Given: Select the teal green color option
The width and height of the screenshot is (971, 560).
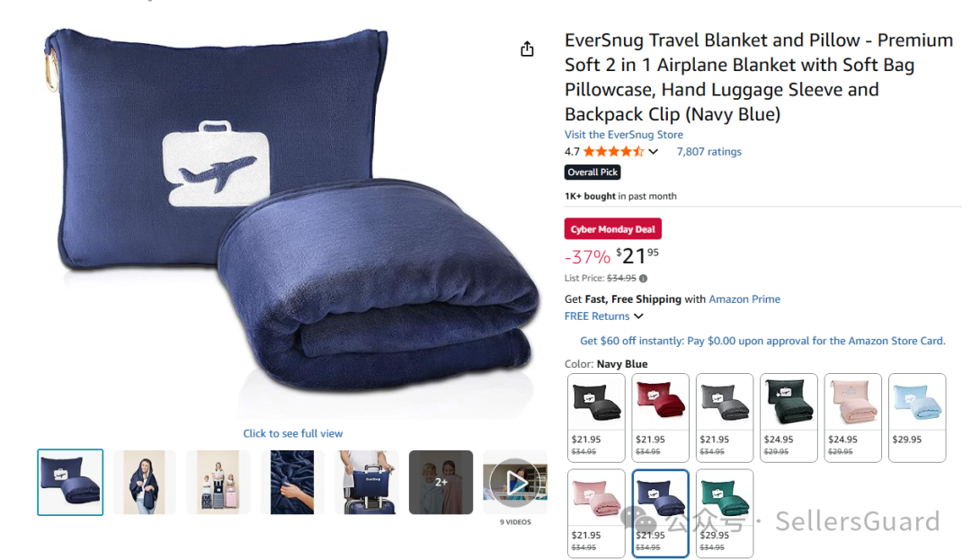Looking at the screenshot, I should pyautogui.click(x=725, y=513).
